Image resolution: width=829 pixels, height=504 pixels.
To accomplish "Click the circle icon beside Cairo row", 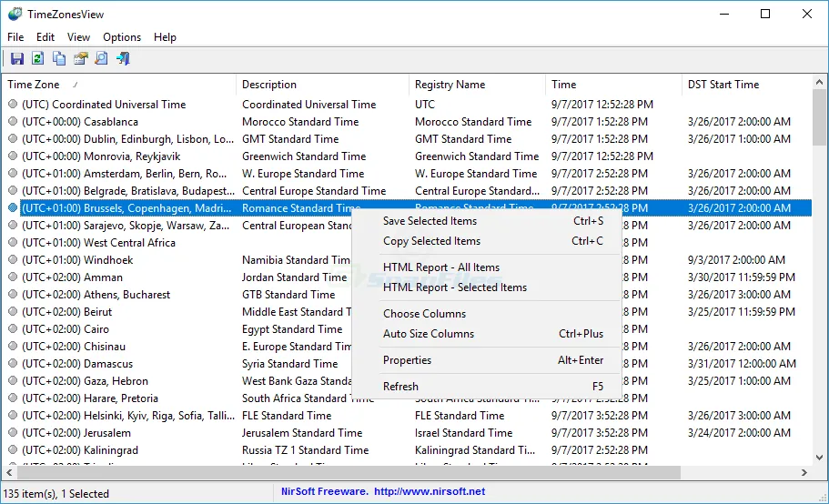I will click(x=13, y=328).
